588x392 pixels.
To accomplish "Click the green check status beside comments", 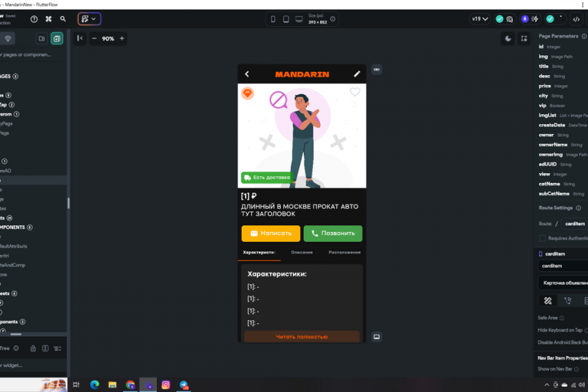I will coord(500,19).
